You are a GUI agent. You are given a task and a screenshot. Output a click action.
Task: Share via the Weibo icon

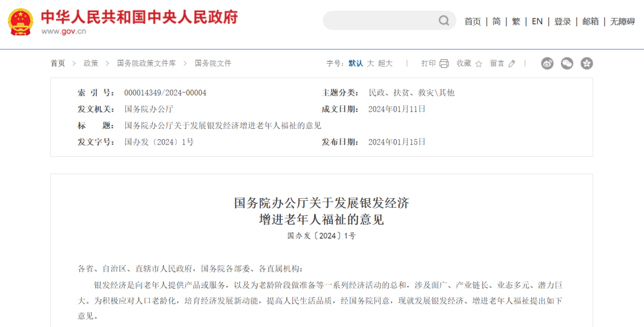click(x=547, y=63)
